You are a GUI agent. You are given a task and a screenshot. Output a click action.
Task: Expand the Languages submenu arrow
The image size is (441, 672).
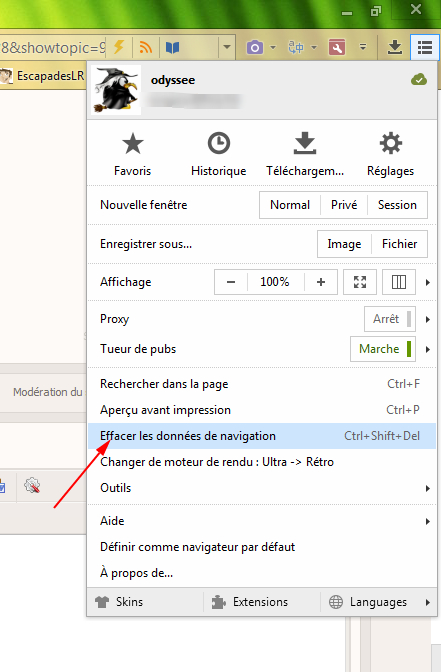click(427, 602)
